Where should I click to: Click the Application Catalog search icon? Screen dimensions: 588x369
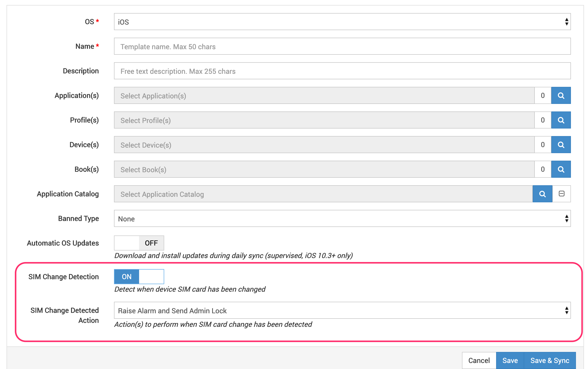coord(542,194)
